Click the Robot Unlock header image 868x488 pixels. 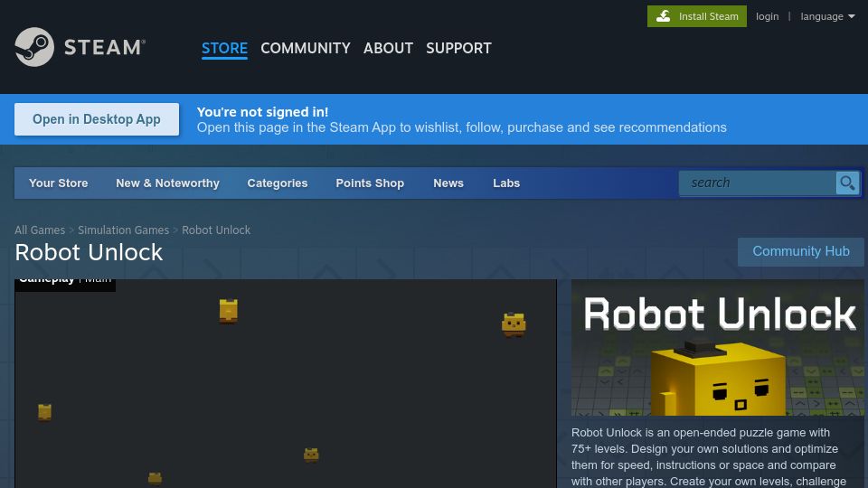coord(717,347)
